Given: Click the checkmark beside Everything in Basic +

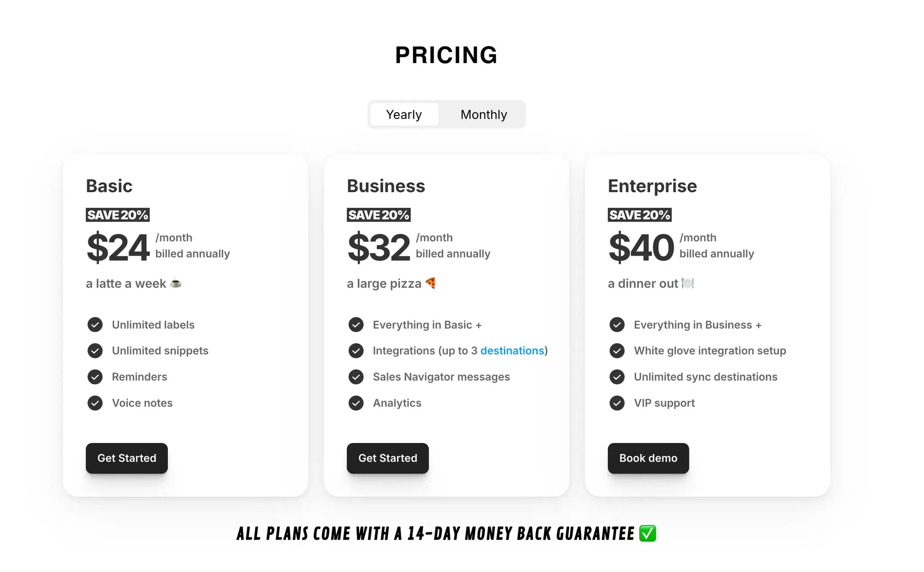Looking at the screenshot, I should [x=356, y=324].
